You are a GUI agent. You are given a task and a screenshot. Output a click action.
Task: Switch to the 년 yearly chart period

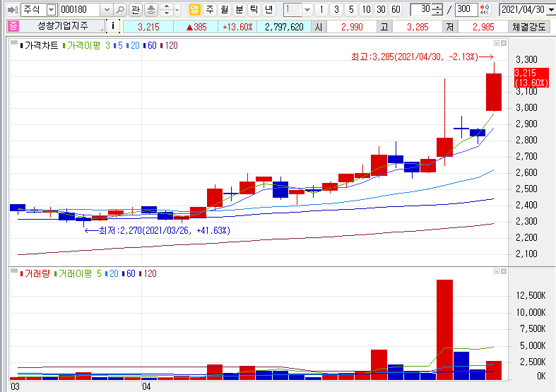[x=269, y=10]
